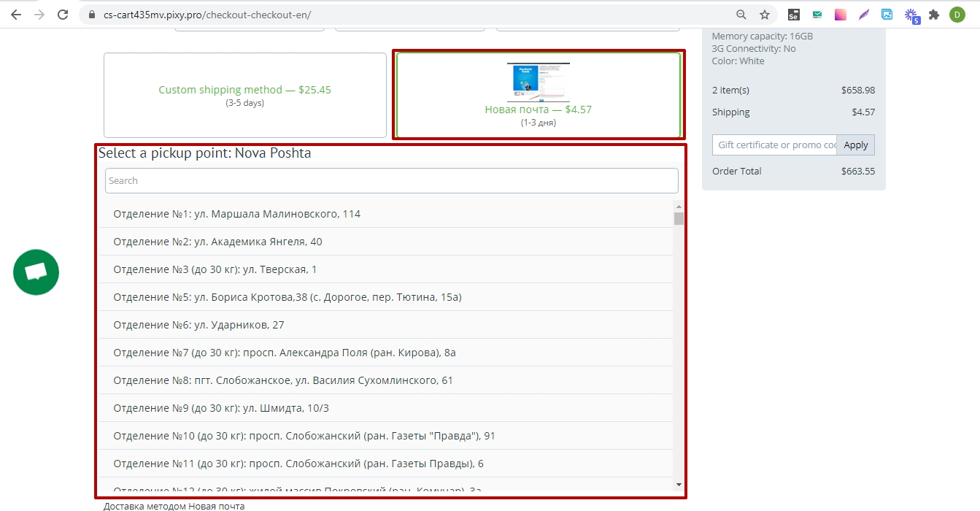Bookmark this page with the star

pos(765,15)
